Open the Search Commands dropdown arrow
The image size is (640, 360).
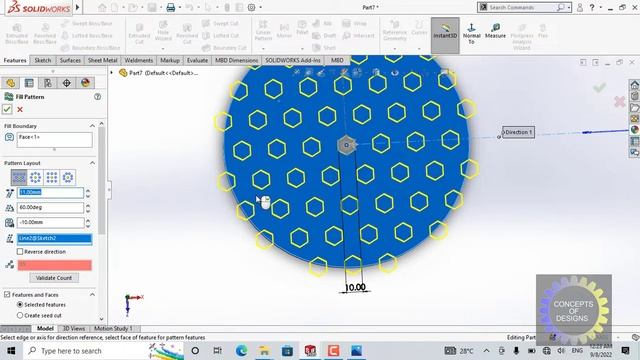point(569,7)
